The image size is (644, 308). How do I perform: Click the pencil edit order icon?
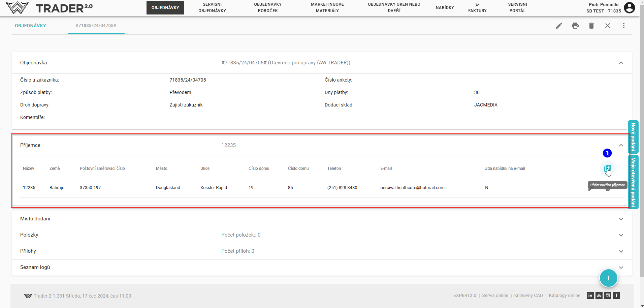pyautogui.click(x=559, y=26)
